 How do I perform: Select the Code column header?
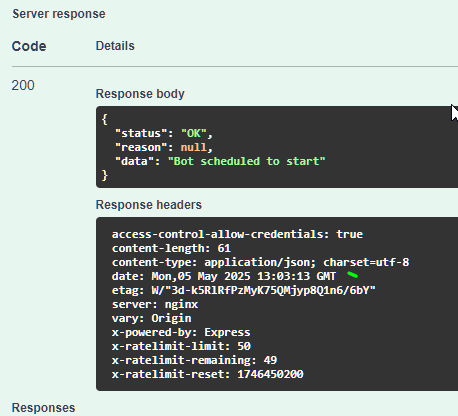(x=29, y=46)
